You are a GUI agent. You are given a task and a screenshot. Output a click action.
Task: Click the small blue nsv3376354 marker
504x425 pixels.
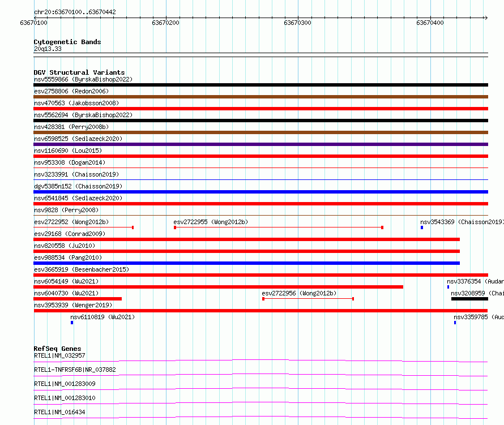(x=448, y=287)
